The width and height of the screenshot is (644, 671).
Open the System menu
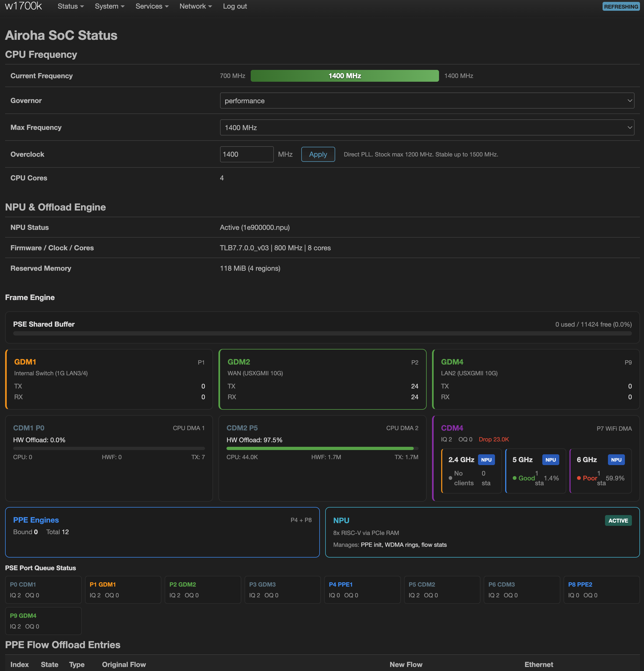109,6
